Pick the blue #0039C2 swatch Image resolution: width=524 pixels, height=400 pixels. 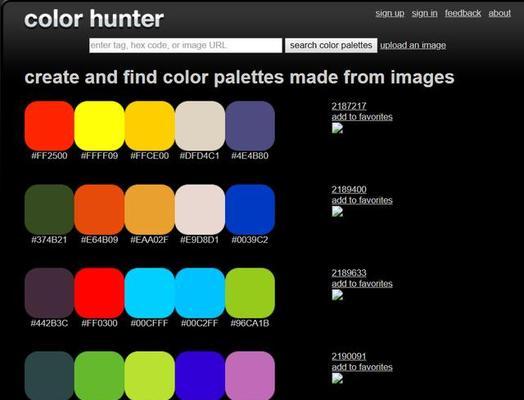(x=250, y=209)
